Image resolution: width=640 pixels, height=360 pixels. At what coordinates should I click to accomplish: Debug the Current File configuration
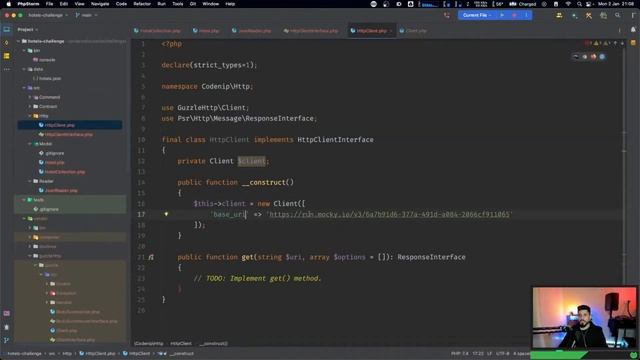pos(514,15)
